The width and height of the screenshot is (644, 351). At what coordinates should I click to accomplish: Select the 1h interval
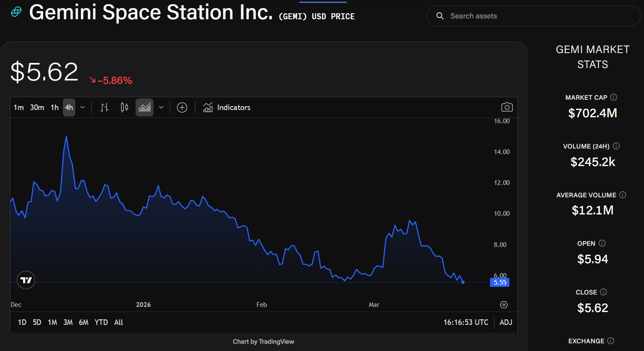tap(54, 107)
